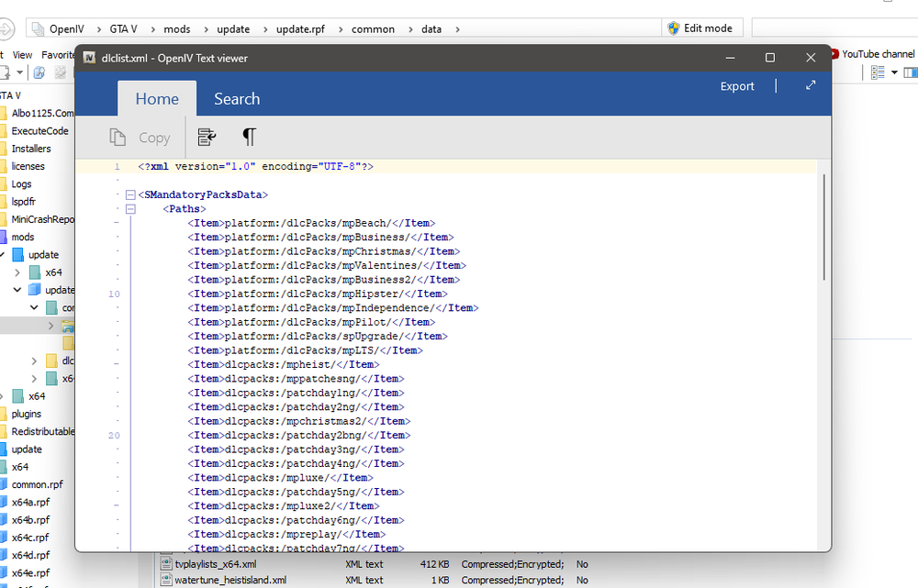Open the search tool in OpenIV toolbar
Image resolution: width=918 pixels, height=588 pixels.
coord(39,72)
